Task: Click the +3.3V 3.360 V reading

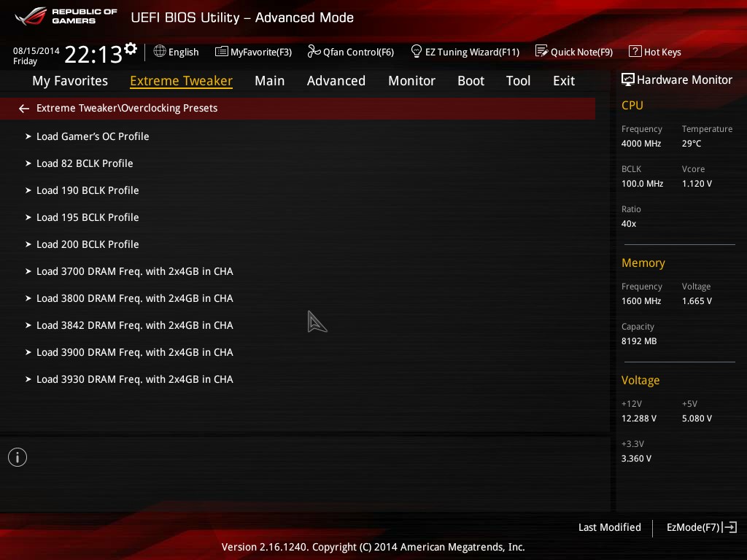Action: 636,459
